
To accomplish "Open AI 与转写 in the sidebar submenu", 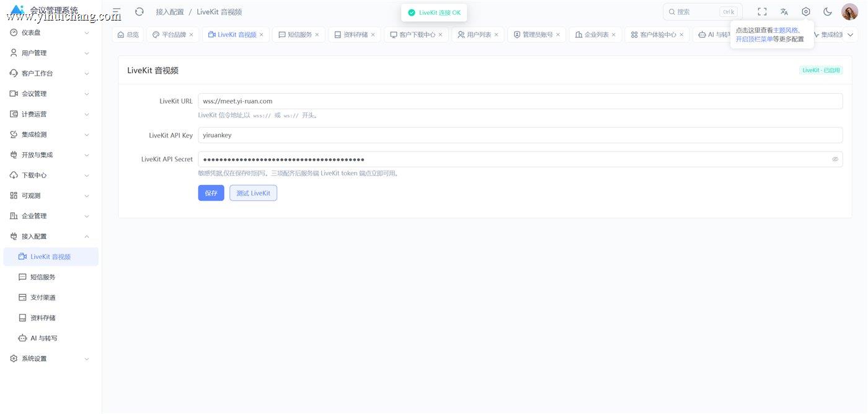I will point(51,338).
